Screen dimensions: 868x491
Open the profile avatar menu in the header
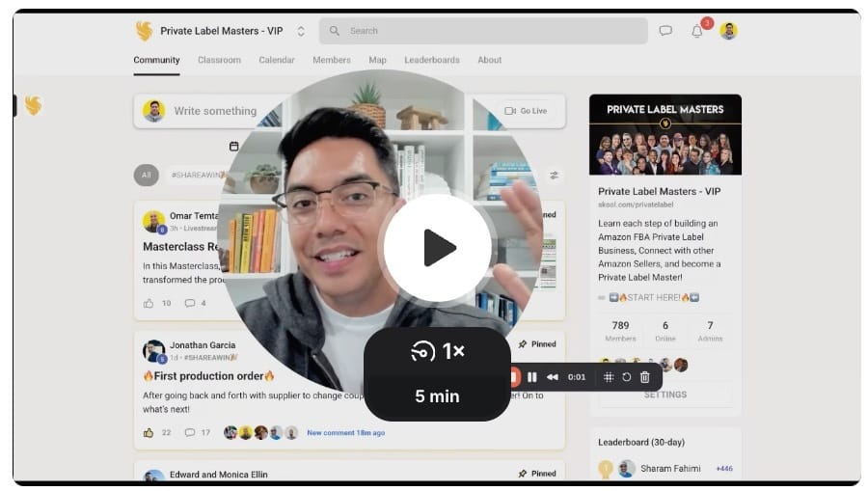click(728, 31)
